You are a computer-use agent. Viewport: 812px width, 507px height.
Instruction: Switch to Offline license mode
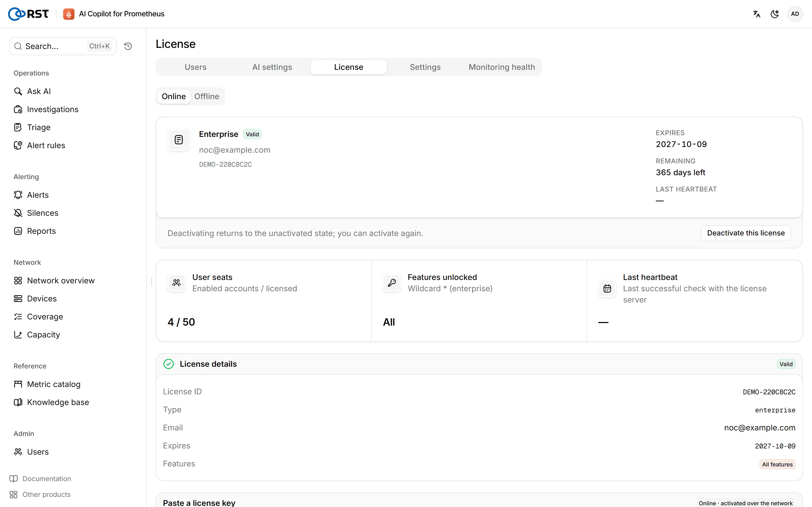click(x=207, y=96)
